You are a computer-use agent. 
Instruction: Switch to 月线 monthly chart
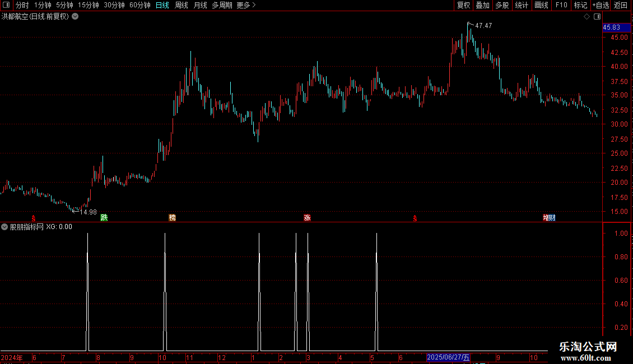(x=200, y=5)
